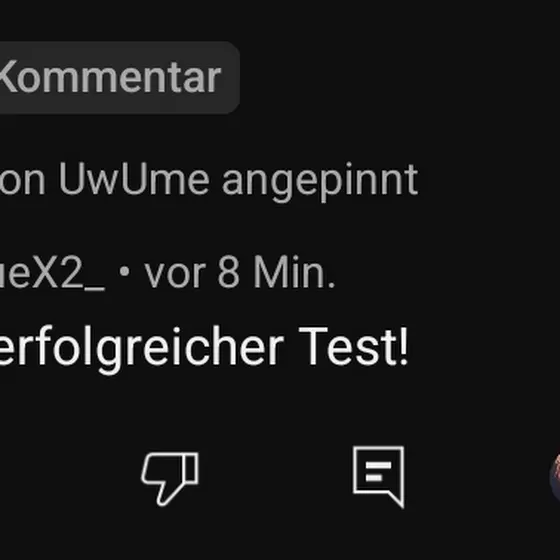The image size is (560, 560).
Task: Give a thumbs down to ueX2_'s comment
Action: click(x=170, y=479)
